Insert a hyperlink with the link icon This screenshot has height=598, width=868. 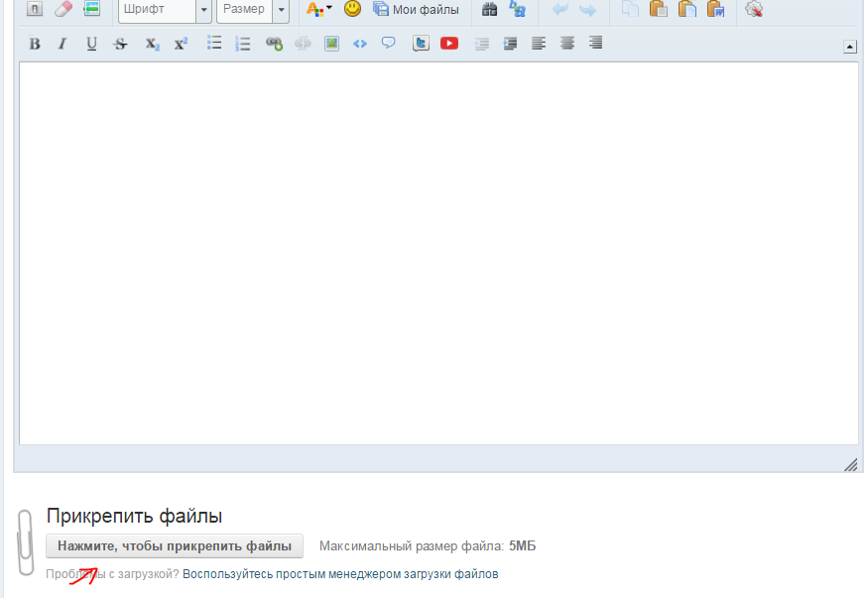pyautogui.click(x=274, y=44)
